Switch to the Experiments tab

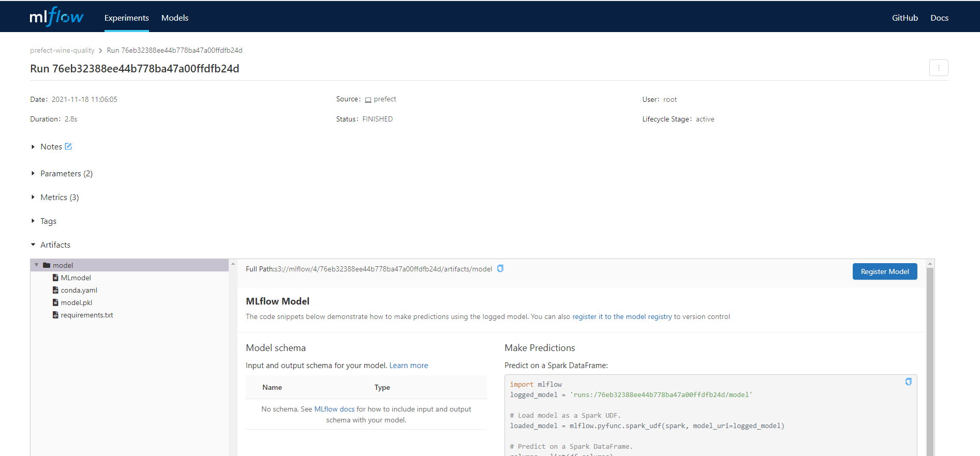click(127, 18)
